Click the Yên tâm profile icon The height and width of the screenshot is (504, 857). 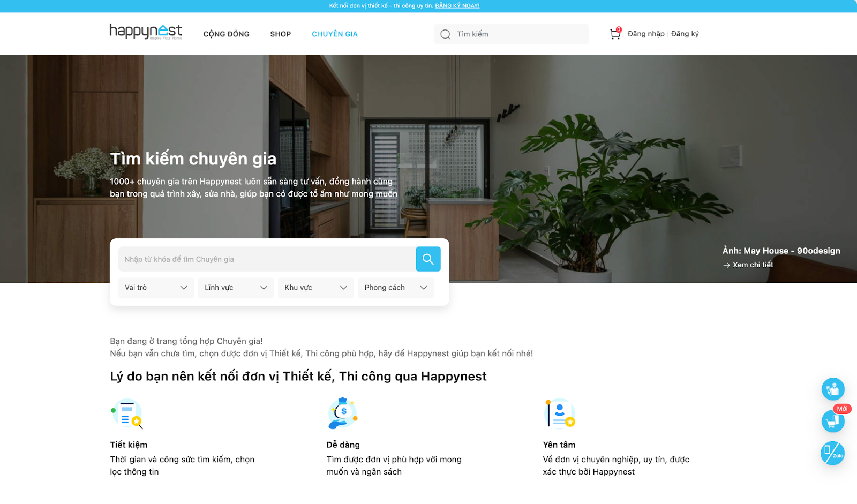click(560, 413)
